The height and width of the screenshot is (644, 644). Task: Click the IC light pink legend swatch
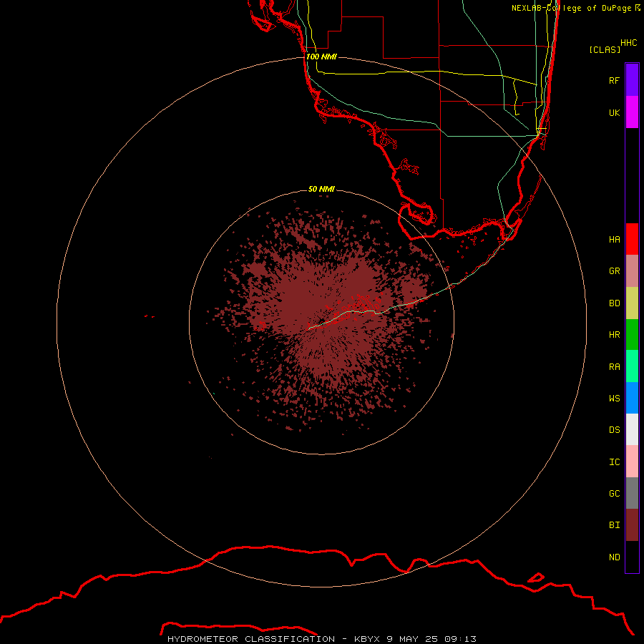(x=632, y=462)
